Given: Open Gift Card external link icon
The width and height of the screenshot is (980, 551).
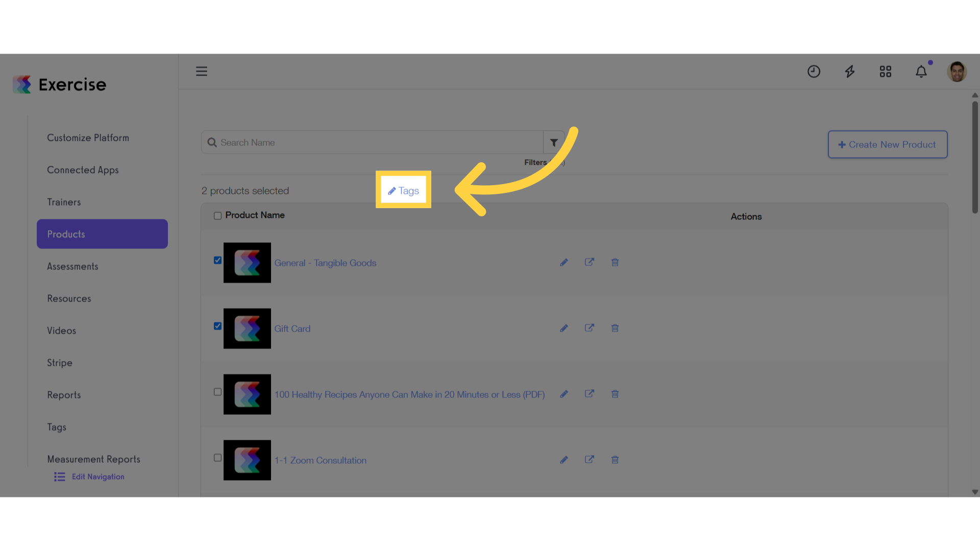Looking at the screenshot, I should tap(590, 328).
